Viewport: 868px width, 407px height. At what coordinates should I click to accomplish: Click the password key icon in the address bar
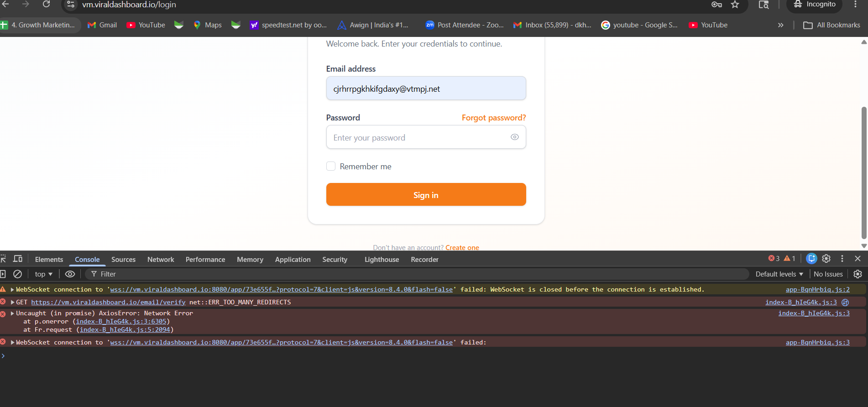[x=716, y=5]
